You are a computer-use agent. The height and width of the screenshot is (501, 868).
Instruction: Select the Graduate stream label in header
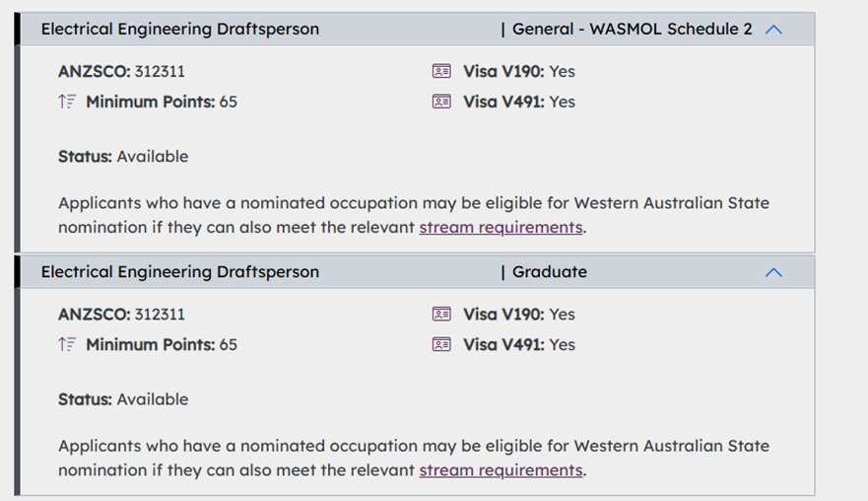tap(549, 272)
